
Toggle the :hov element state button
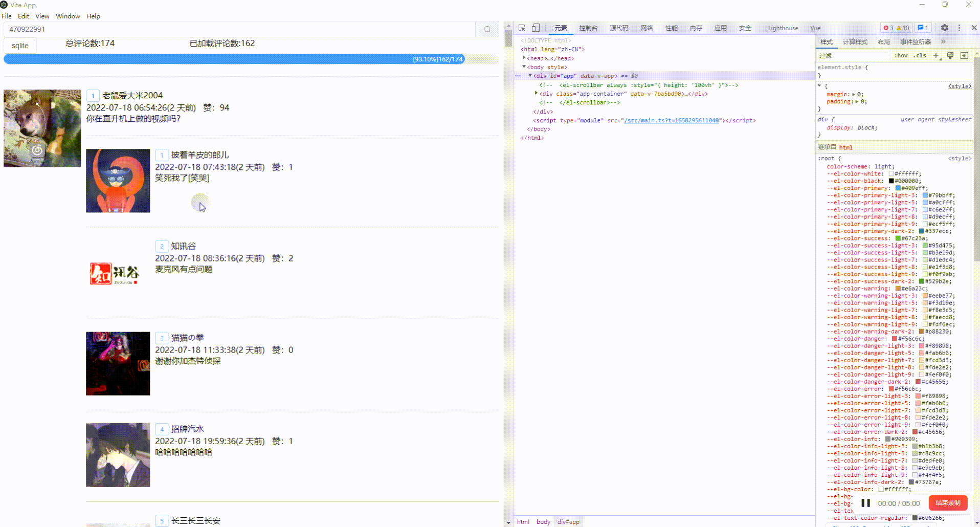point(901,55)
